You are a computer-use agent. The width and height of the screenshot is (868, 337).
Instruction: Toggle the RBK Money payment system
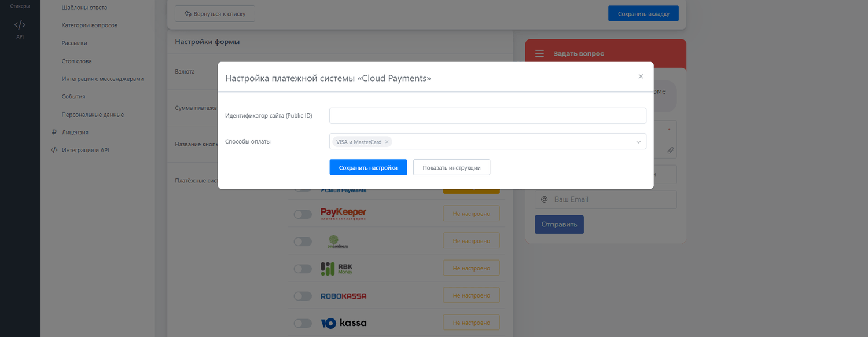click(303, 269)
